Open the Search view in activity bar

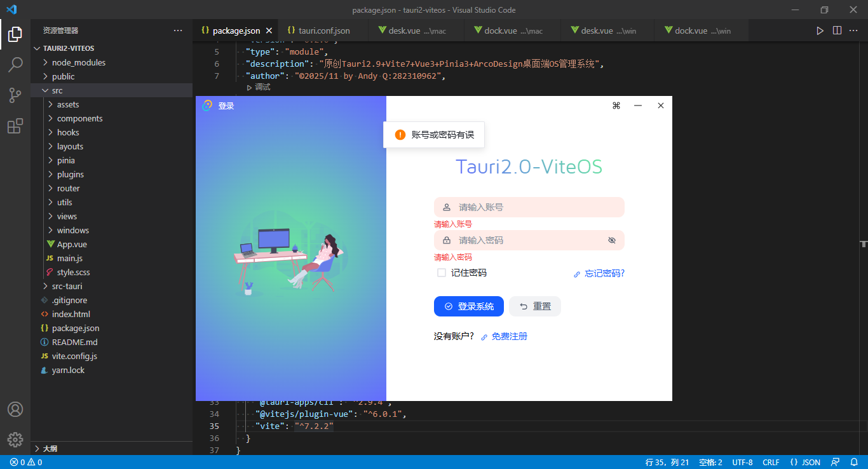(15, 64)
